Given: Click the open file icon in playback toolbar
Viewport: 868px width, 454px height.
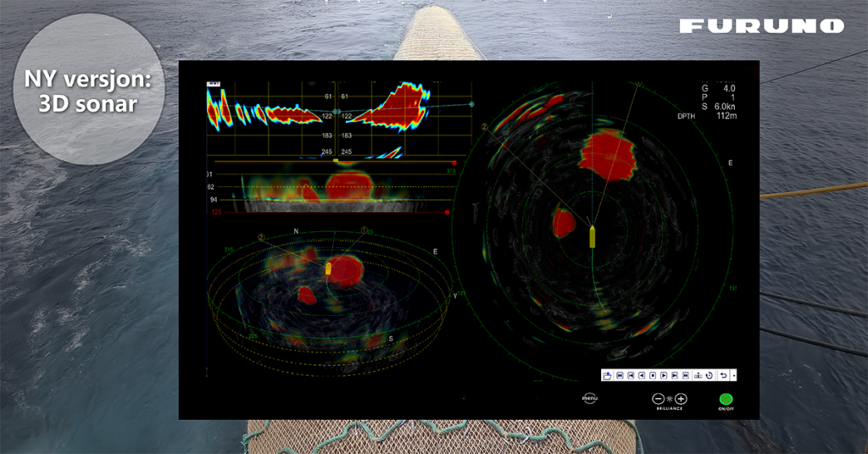Looking at the screenshot, I should [607, 375].
